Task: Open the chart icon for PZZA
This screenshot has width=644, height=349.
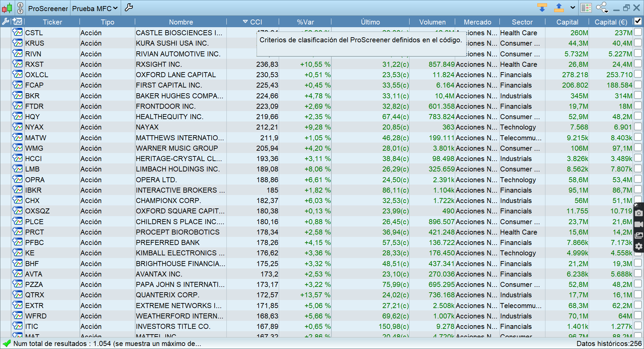Action: (17, 284)
